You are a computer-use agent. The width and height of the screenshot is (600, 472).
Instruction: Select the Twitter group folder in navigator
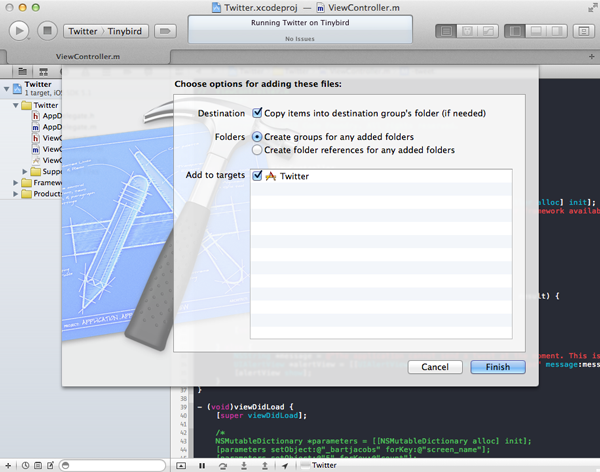pos(40,105)
